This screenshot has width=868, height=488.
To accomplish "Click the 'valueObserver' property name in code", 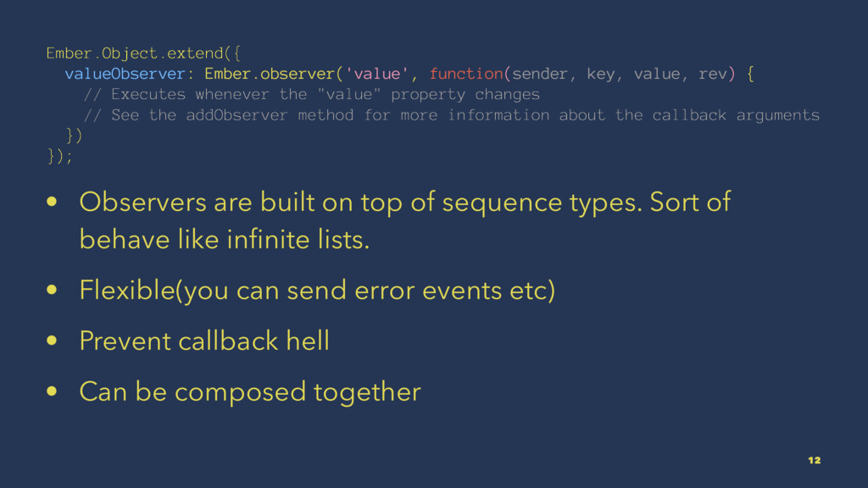I will (x=124, y=75).
